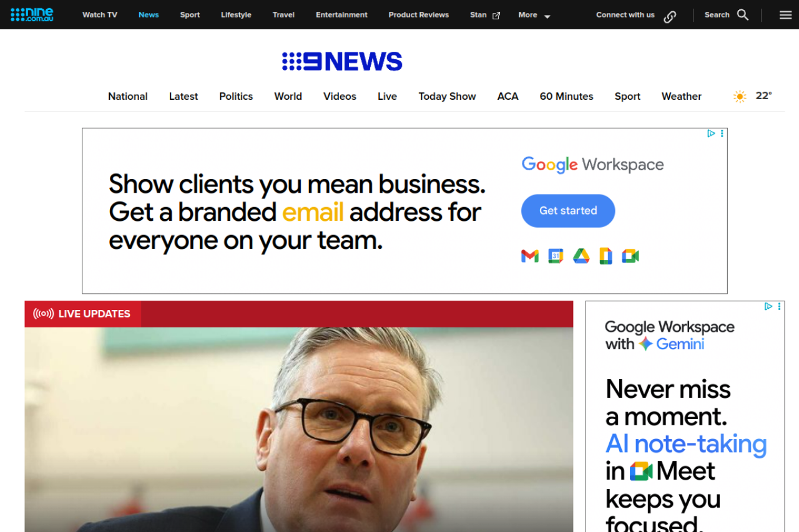Open the banner ad options dots
Screen dimensions: 799x532
(722, 133)
